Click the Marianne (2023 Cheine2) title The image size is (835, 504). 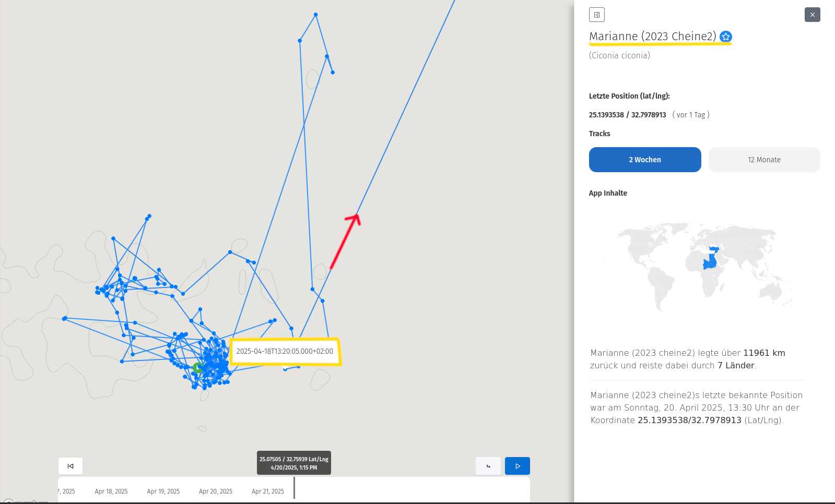tap(652, 37)
